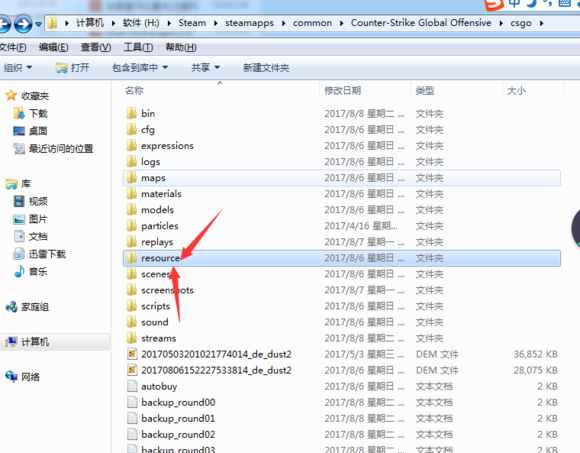Select the backup_round00 file icon
The width and height of the screenshot is (580, 453).
click(x=132, y=402)
